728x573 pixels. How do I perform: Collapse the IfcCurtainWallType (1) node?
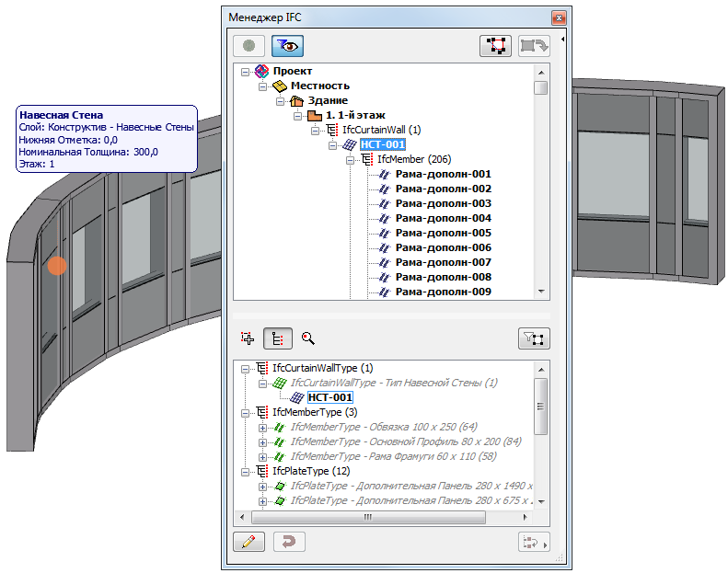point(245,370)
